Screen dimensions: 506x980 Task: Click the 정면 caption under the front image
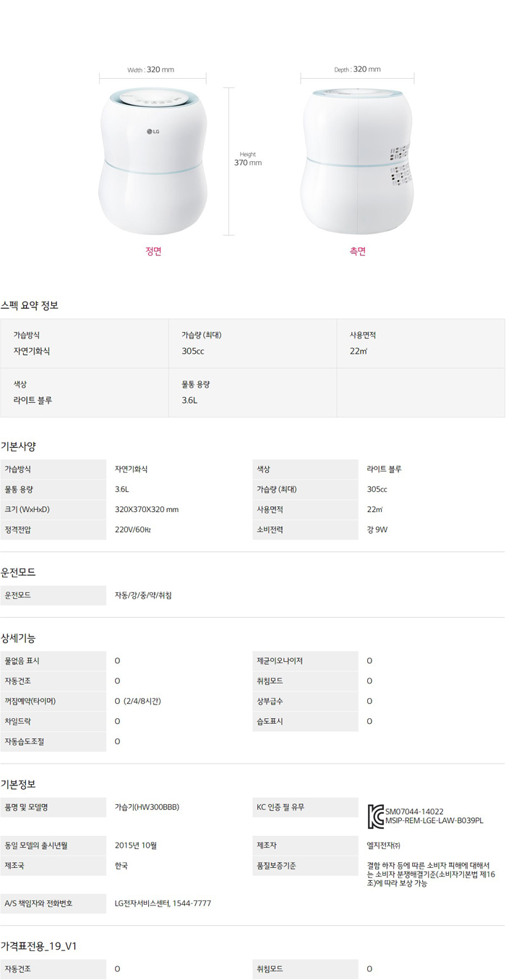153,251
